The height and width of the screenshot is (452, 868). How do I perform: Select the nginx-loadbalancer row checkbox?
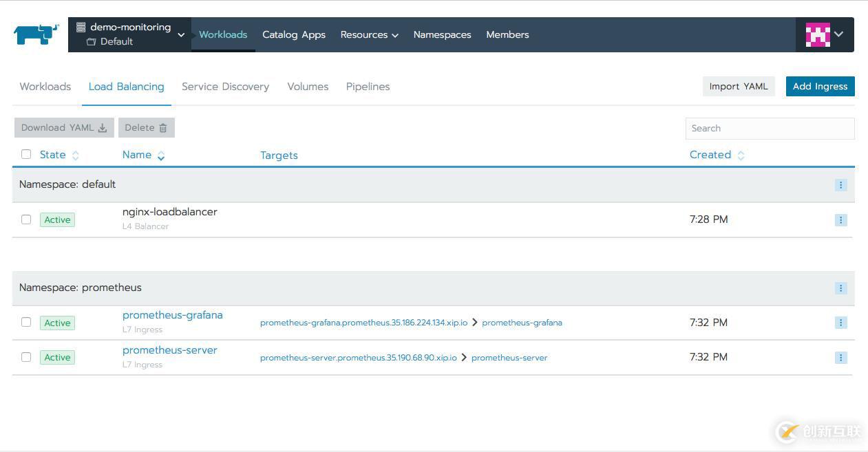[26, 219]
